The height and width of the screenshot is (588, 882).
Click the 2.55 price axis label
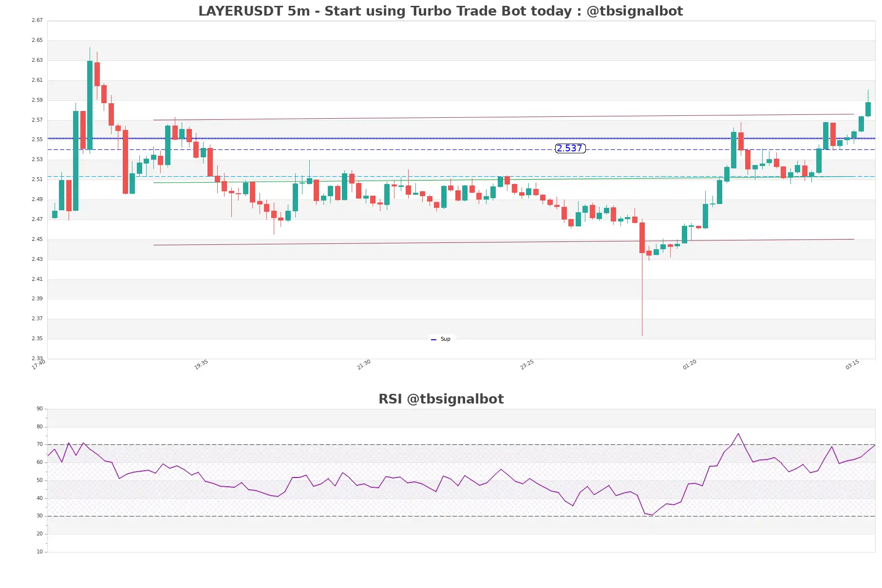(37, 140)
